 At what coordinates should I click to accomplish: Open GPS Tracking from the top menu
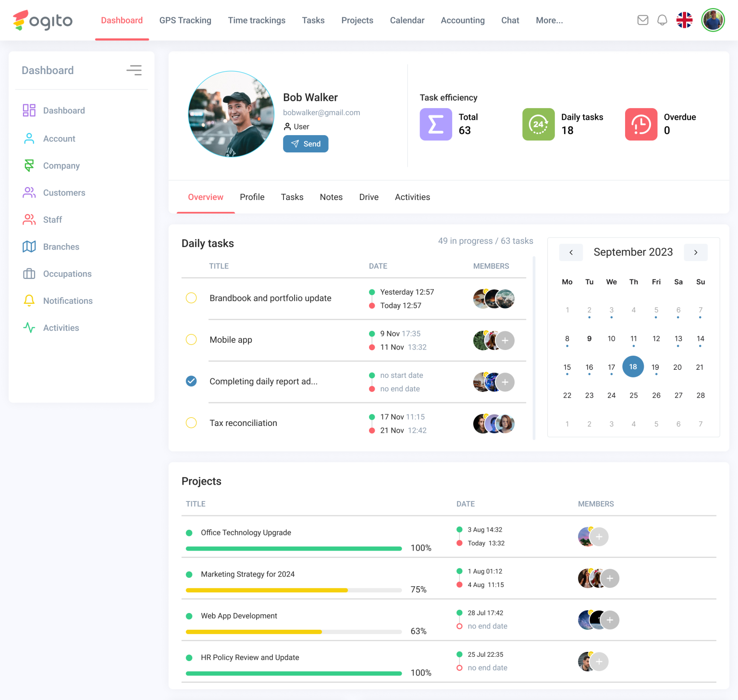click(185, 20)
